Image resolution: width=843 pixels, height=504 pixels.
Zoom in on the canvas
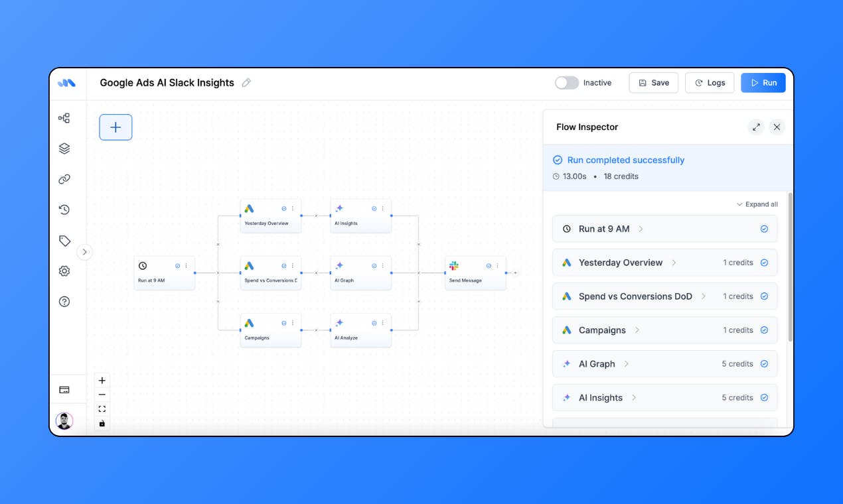click(x=102, y=381)
